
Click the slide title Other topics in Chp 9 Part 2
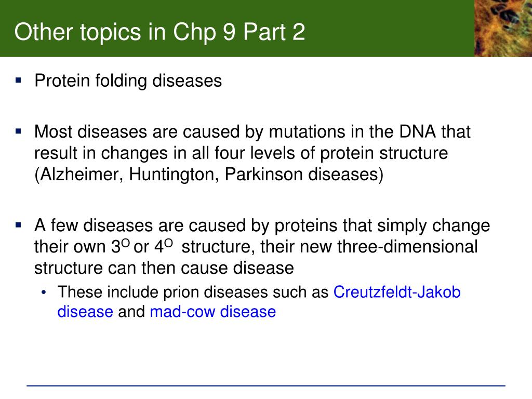coord(159,32)
